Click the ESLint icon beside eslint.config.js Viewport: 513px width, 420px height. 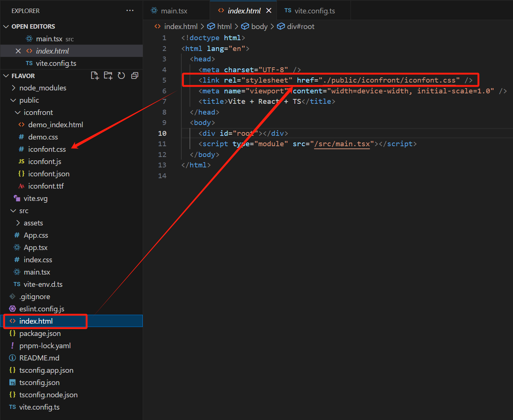point(12,309)
